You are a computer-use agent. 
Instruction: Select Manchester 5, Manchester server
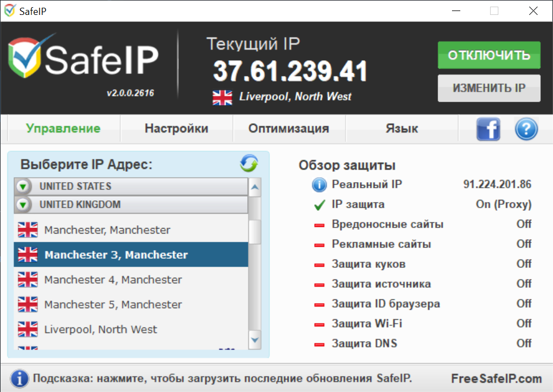(x=131, y=304)
